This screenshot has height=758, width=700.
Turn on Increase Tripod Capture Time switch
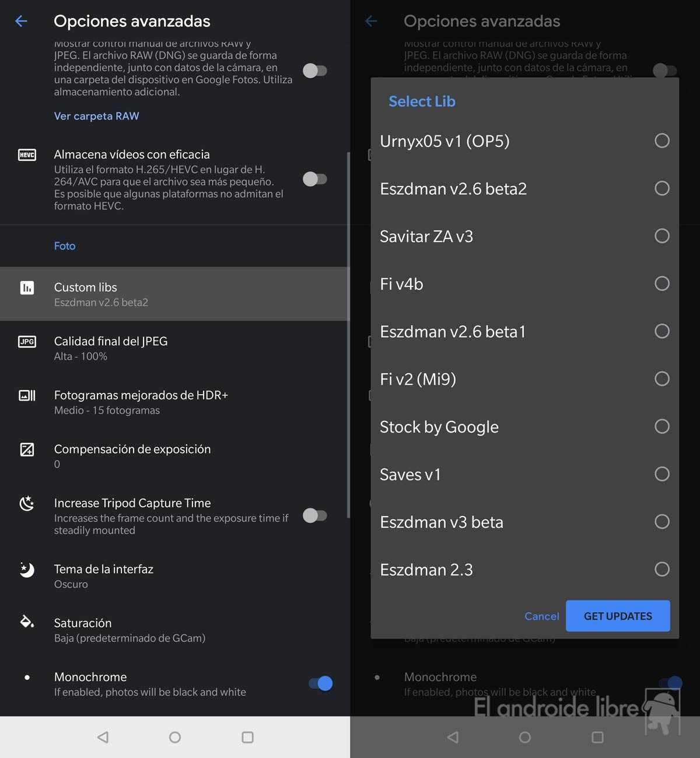click(x=315, y=515)
